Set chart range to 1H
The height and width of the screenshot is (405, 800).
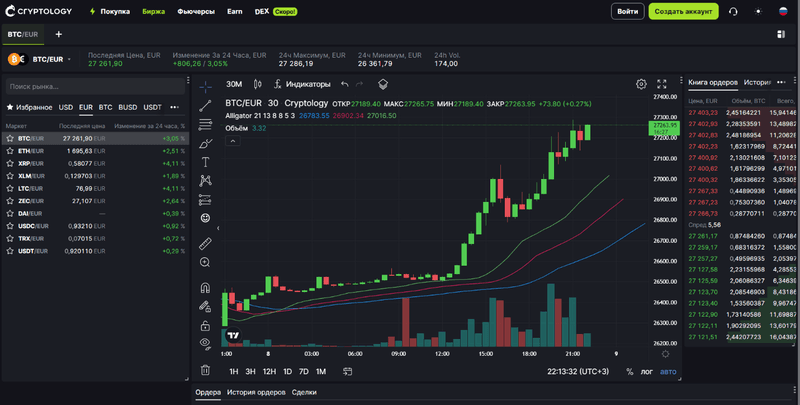click(234, 371)
